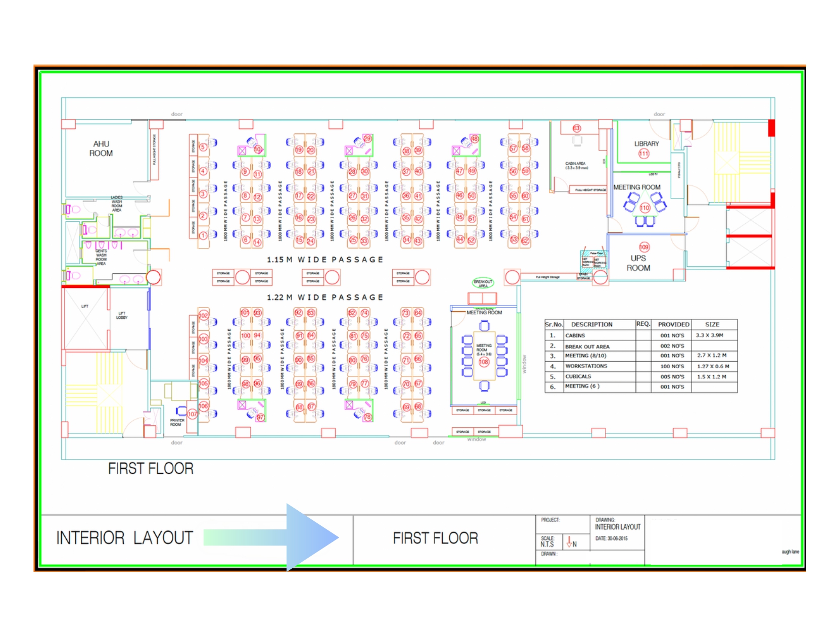834x644 pixels.
Task: Click the Breakout Area oval label
Action: [483, 283]
